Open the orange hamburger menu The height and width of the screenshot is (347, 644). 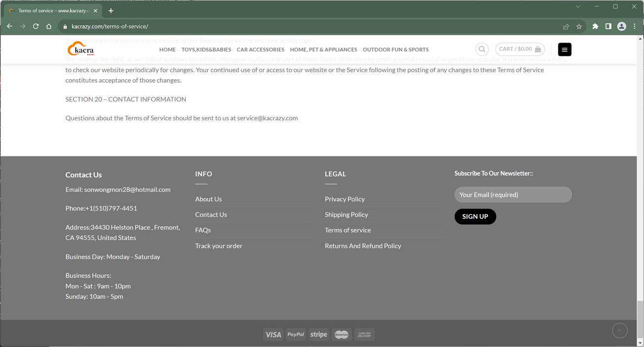[564, 49]
